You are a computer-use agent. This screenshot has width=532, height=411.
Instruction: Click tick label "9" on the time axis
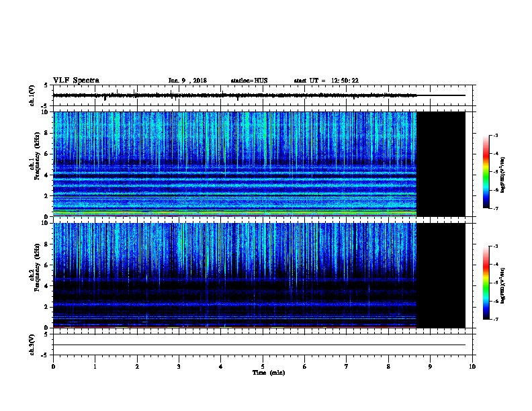[x=430, y=367]
